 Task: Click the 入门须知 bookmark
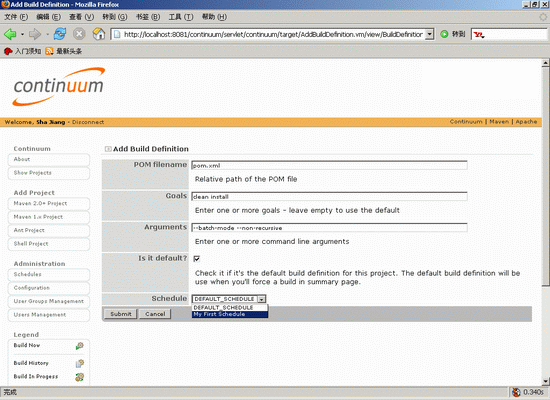(22, 51)
